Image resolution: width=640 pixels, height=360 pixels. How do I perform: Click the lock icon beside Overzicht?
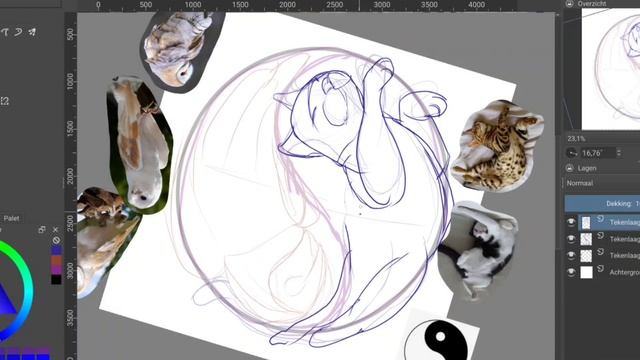click(x=569, y=4)
